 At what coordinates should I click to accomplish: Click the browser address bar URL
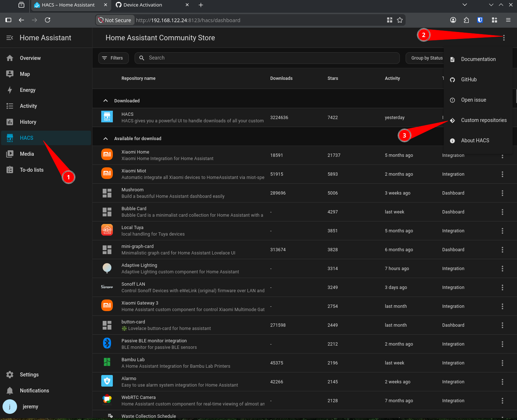[188, 20]
